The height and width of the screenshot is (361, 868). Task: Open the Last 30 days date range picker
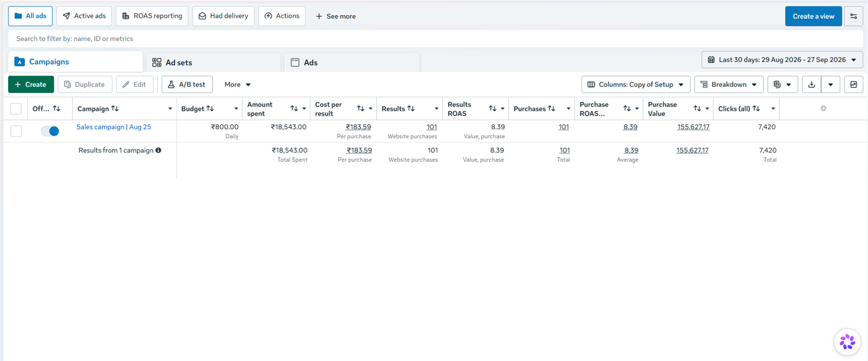pos(782,60)
